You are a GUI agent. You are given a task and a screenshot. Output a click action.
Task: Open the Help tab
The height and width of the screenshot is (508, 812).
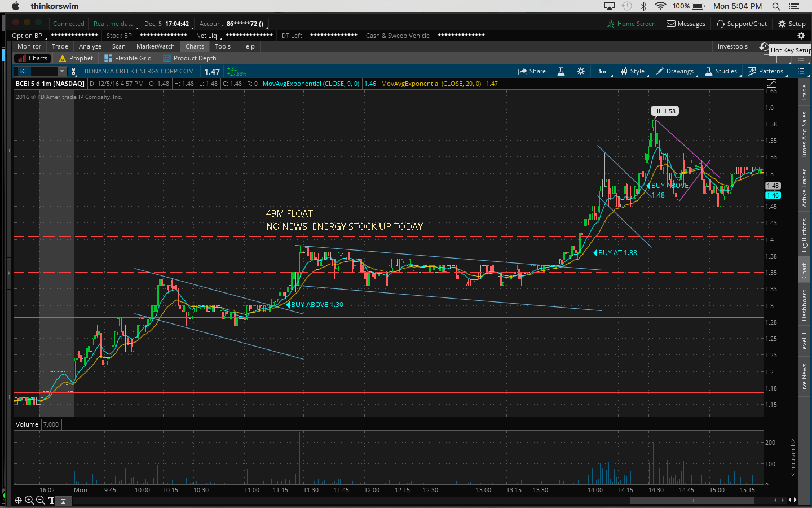pyautogui.click(x=248, y=46)
